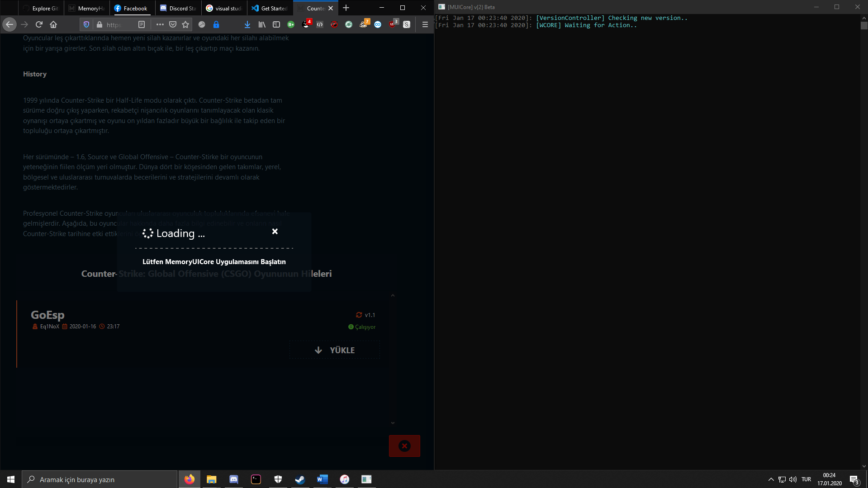Screen dimensions: 868x488
Task: Switch to the Facebook tab
Action: pyautogui.click(x=132, y=8)
